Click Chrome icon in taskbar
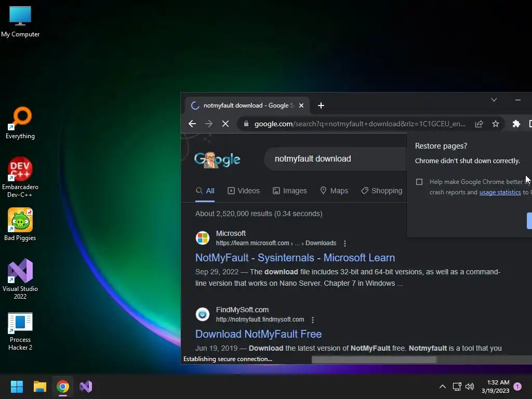Image resolution: width=532 pixels, height=399 pixels. (63, 387)
